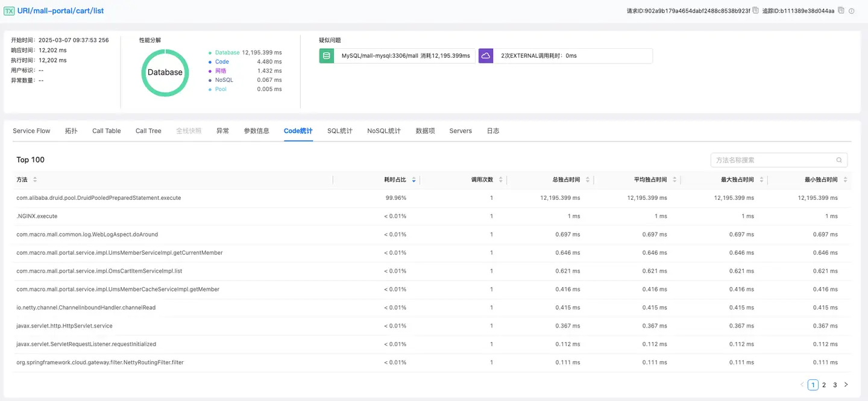
Task: Sort by 最大独占时间 column
Action: (761, 180)
